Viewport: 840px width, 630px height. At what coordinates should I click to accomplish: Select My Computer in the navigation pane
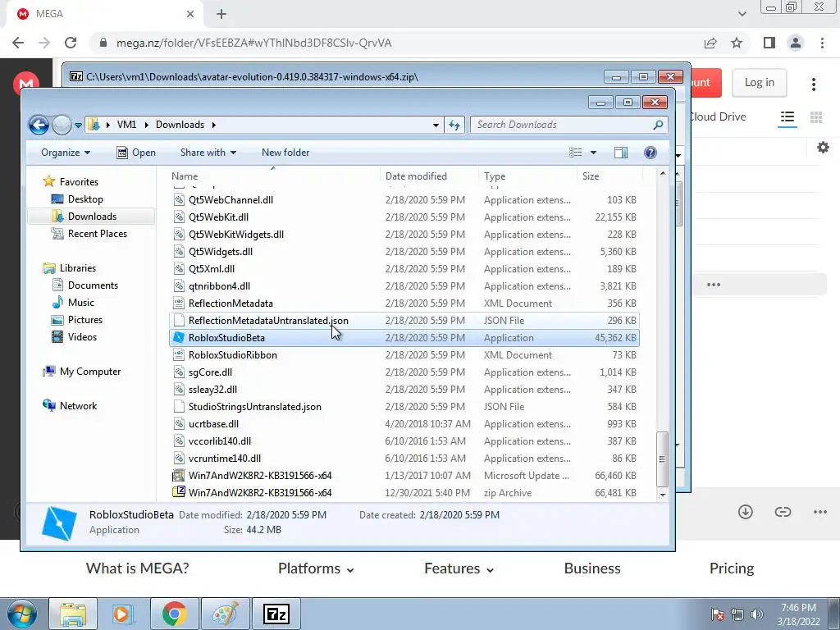(90, 372)
